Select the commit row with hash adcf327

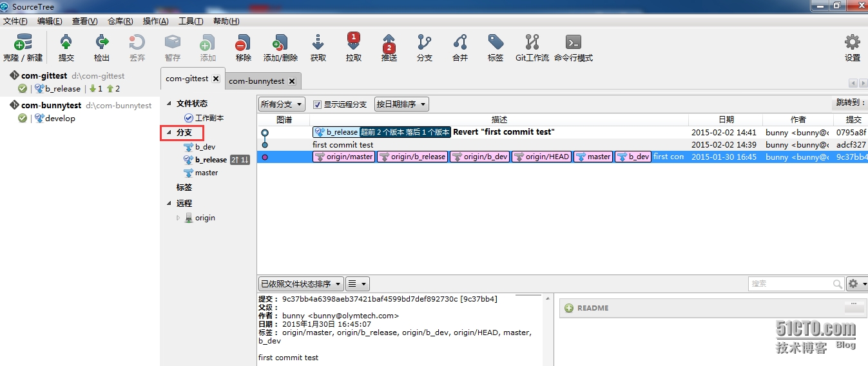point(563,144)
